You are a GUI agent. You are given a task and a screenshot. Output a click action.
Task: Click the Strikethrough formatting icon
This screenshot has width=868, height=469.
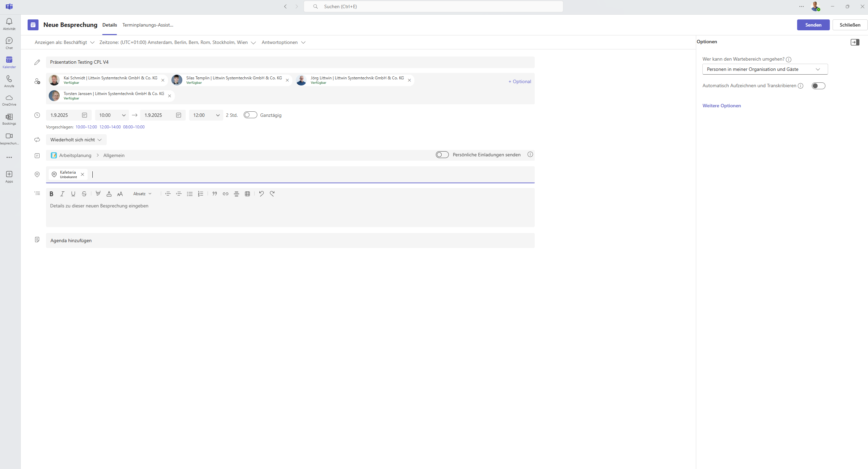pos(84,194)
